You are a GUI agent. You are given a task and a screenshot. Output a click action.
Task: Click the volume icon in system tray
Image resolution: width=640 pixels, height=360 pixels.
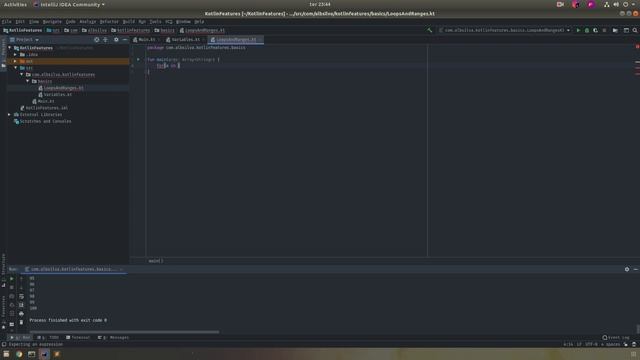tap(616, 4)
